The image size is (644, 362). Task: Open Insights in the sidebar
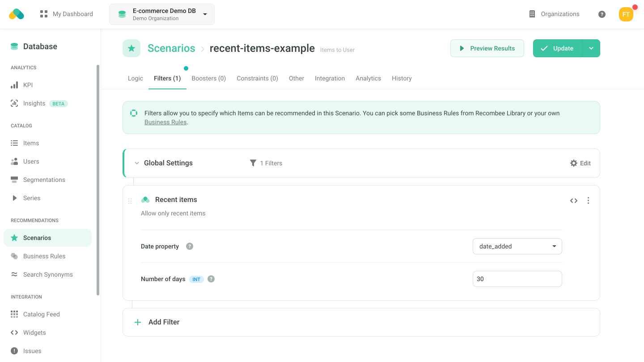click(34, 103)
